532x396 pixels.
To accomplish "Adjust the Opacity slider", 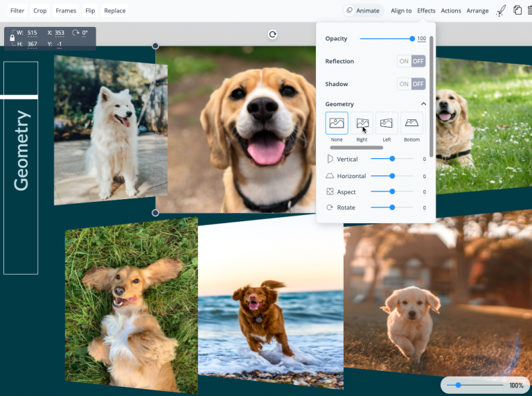I will (x=387, y=39).
